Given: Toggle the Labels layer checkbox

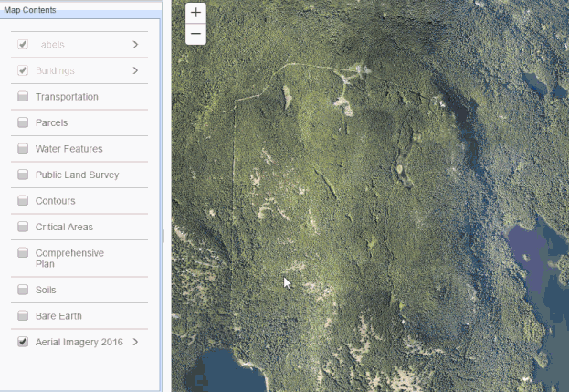Looking at the screenshot, I should click(23, 44).
